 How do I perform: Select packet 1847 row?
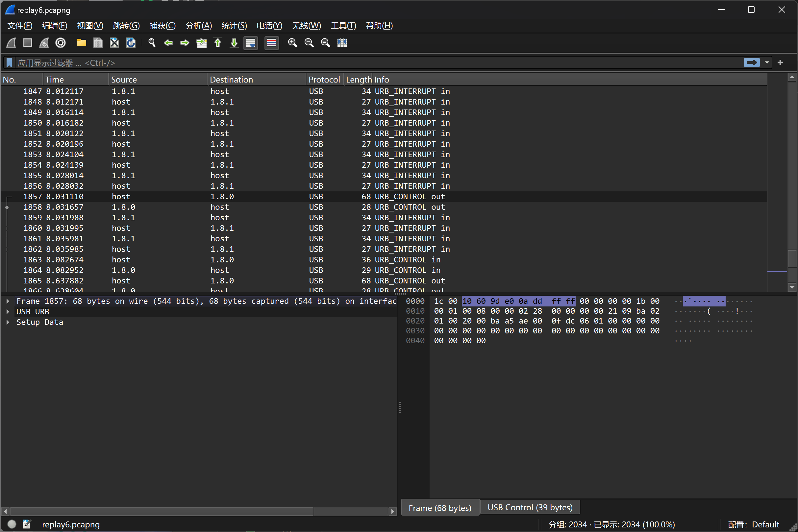coord(384,92)
